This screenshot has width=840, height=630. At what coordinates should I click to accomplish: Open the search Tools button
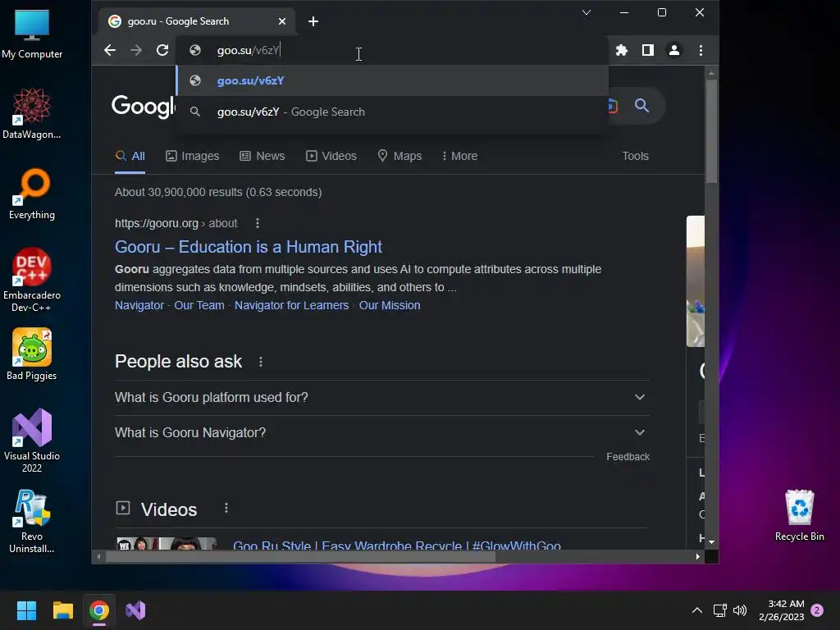[636, 156]
